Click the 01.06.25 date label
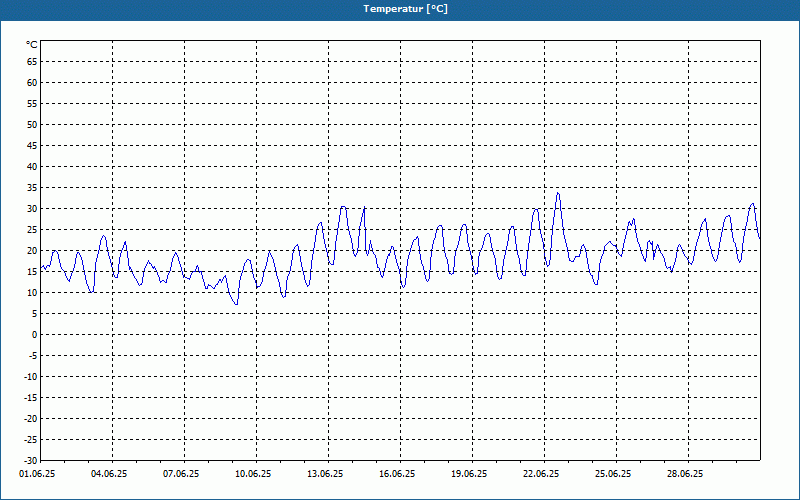This screenshot has width=800, height=500. [x=37, y=474]
